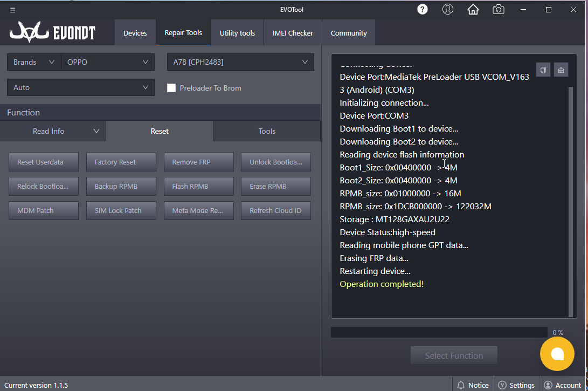Image resolution: width=588 pixels, height=391 pixels.
Task: Go to home via house icon
Action: click(x=473, y=9)
